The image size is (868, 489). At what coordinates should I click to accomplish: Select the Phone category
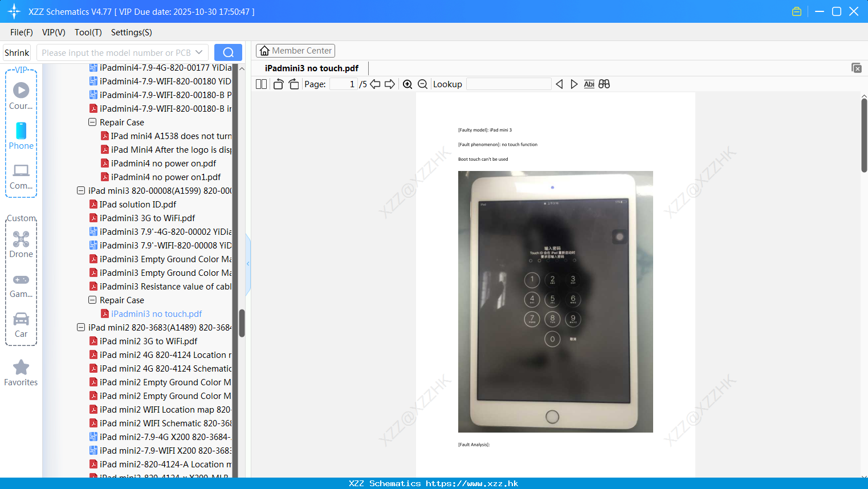pos(21,136)
